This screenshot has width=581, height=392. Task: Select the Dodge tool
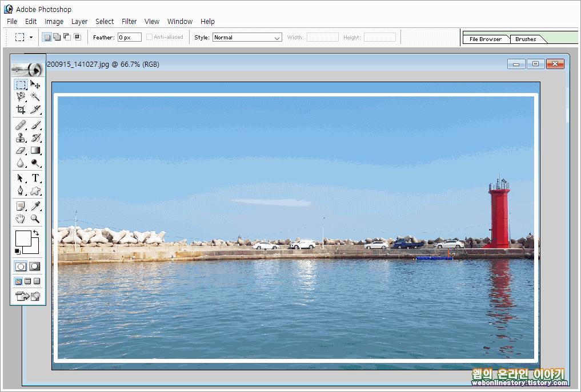(35, 163)
